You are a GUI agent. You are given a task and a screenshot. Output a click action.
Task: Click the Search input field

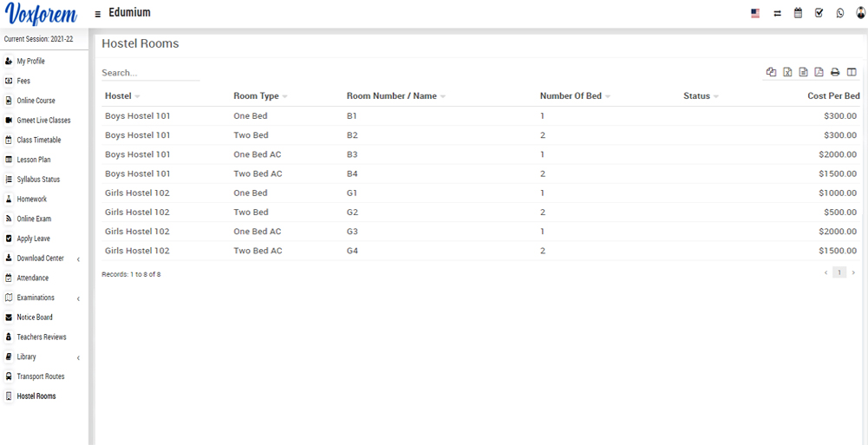(x=150, y=73)
